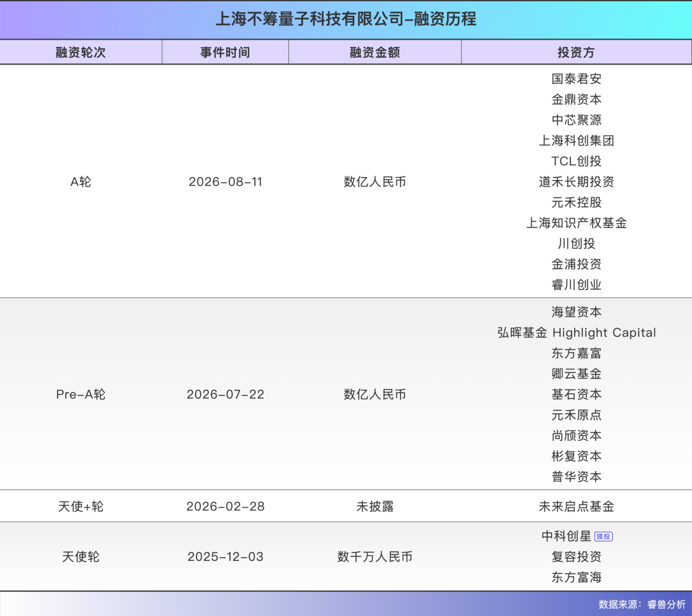Viewport: 692px width, 616px height.
Task: Select the 事件时间 column header
Action: [225, 52]
